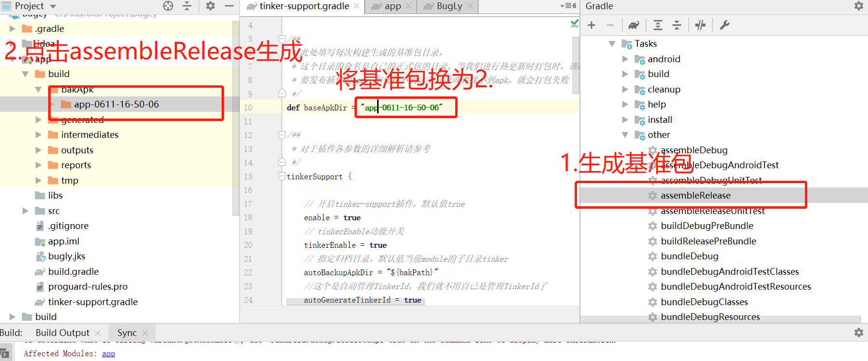The width and height of the screenshot is (868, 361).
Task: Expand the build task group in Gradle
Action: coord(625,74)
